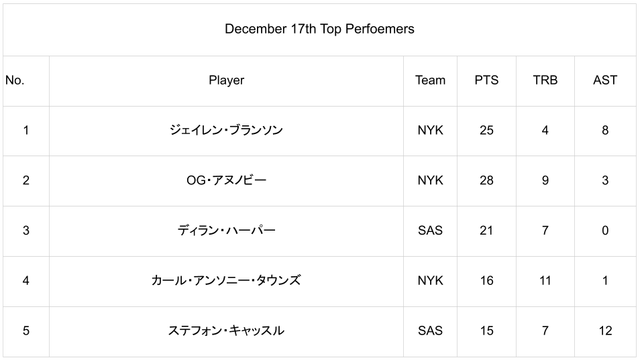
Task: Click the "No." header cell
Action: click(15, 80)
